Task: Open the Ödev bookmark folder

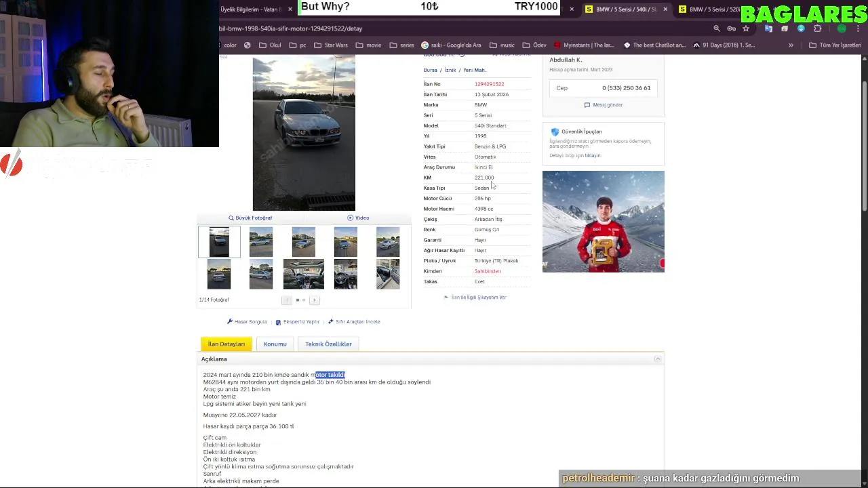Action: (x=534, y=45)
